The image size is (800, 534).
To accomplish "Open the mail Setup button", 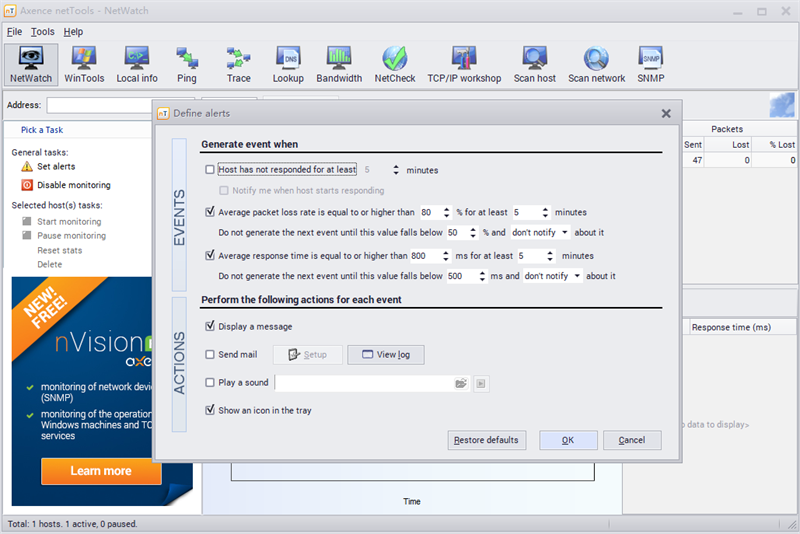I will coord(308,354).
